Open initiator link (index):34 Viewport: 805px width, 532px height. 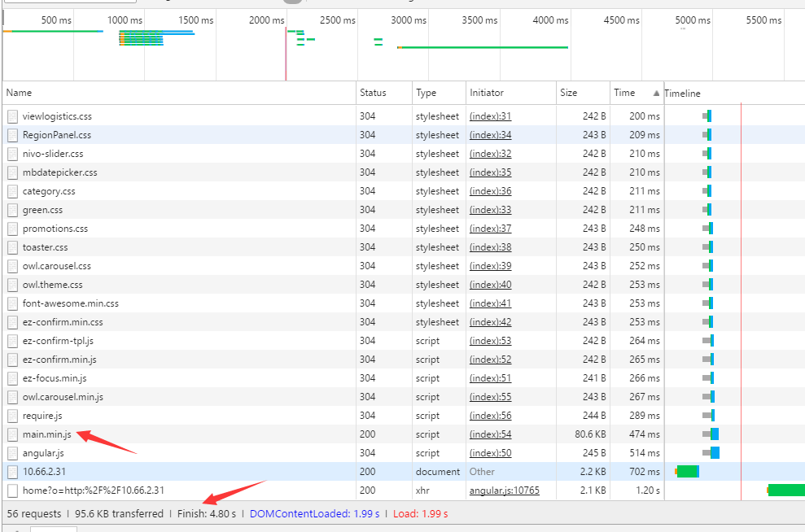[x=490, y=135]
